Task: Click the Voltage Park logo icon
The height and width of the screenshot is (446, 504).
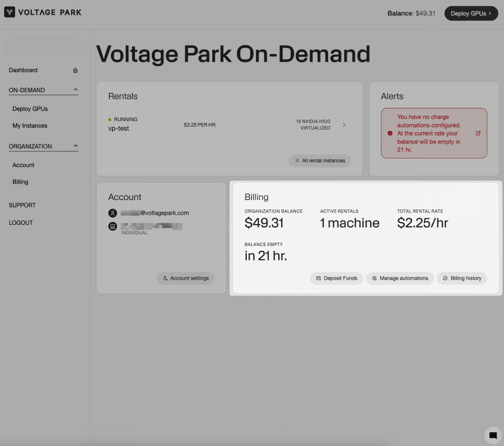Action: 9,12
